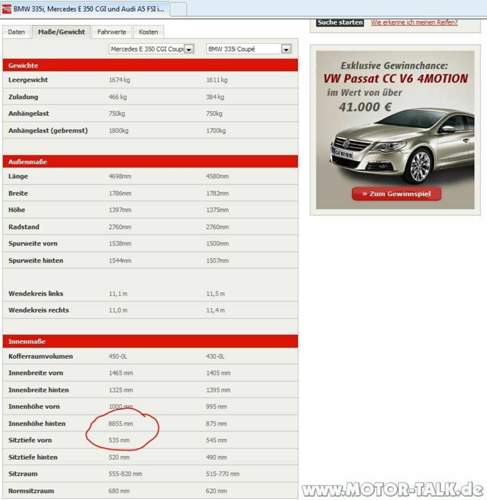Click the BMW Innenhöhe hinten value 875 mm
Viewport: 487px width, 500px height.
point(216,424)
